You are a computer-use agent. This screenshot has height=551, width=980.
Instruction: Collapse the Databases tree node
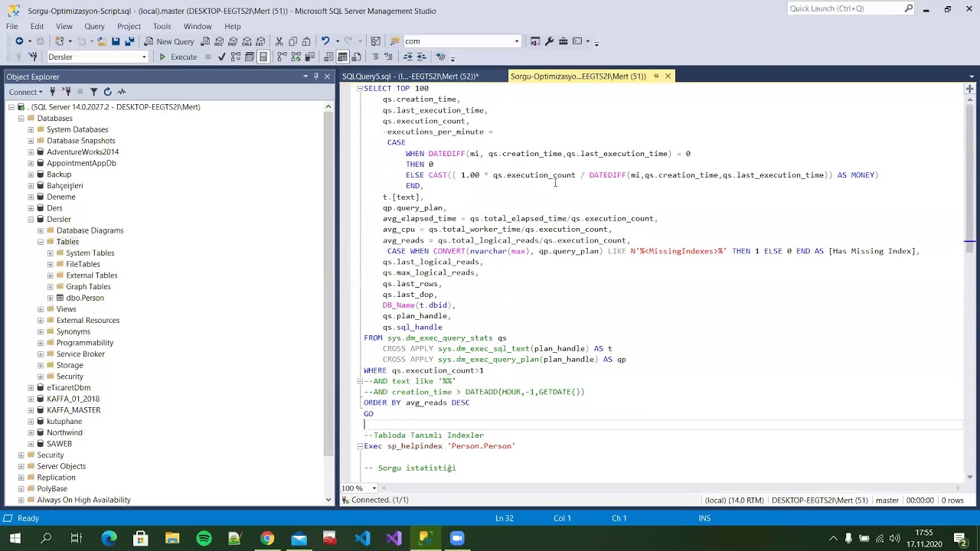click(21, 119)
